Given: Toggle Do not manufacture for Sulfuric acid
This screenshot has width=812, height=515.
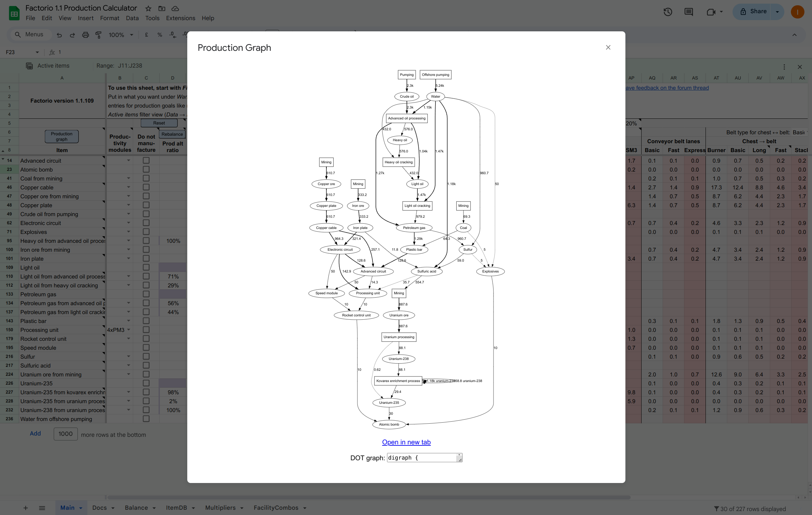Looking at the screenshot, I should pos(146,365).
